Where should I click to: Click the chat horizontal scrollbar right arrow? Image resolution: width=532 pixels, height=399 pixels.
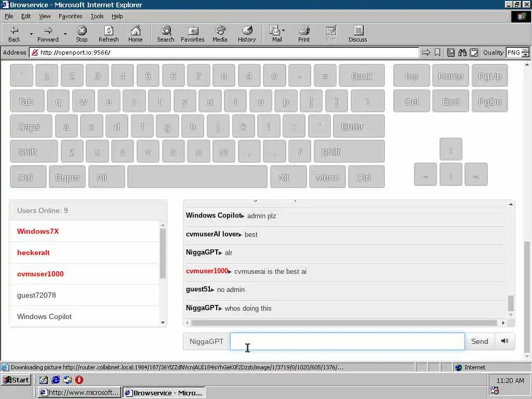click(503, 323)
